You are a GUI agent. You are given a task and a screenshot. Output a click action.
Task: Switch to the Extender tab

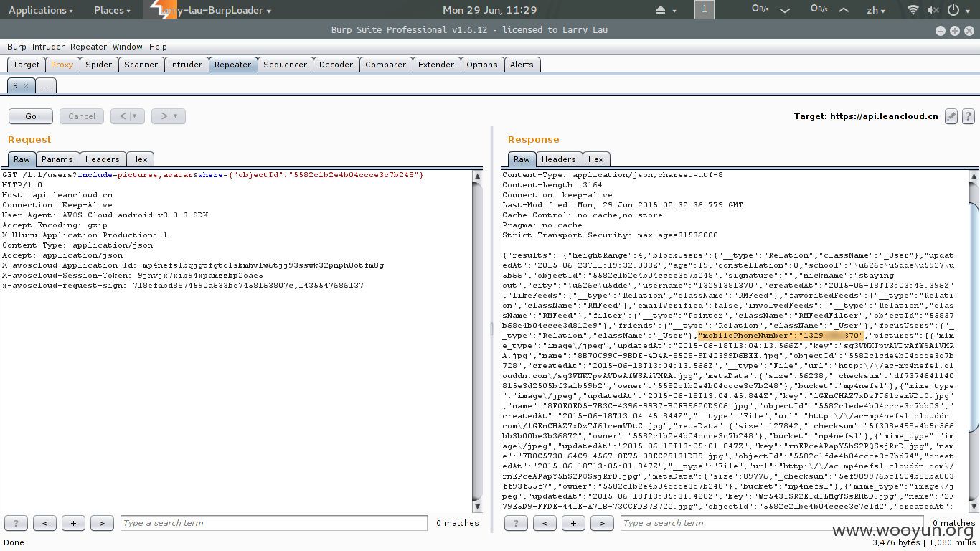click(x=436, y=65)
